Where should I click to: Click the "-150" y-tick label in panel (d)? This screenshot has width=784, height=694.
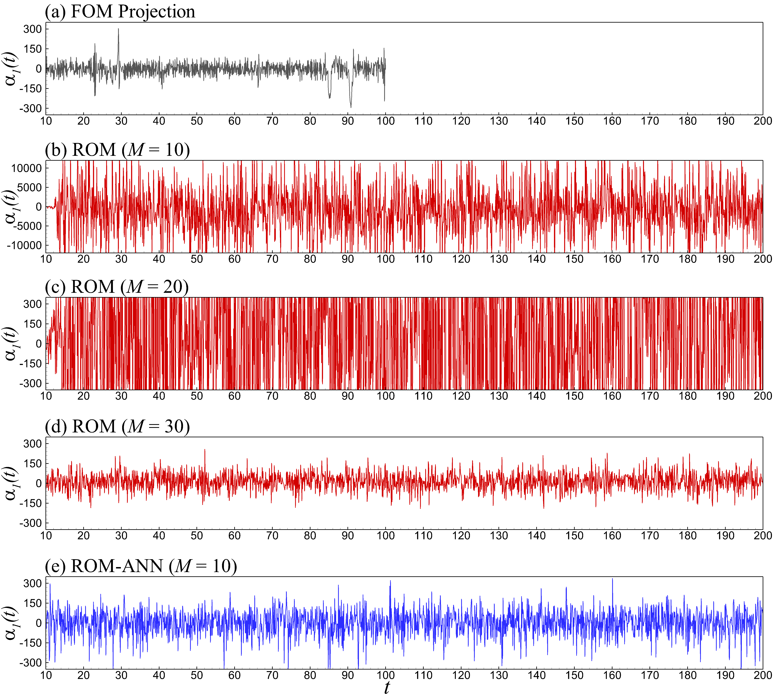31,503
